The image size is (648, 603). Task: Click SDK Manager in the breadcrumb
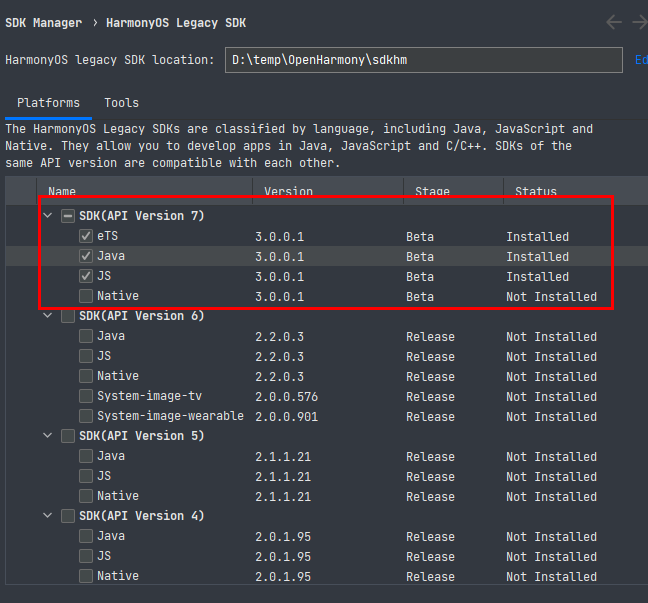pyautogui.click(x=43, y=23)
